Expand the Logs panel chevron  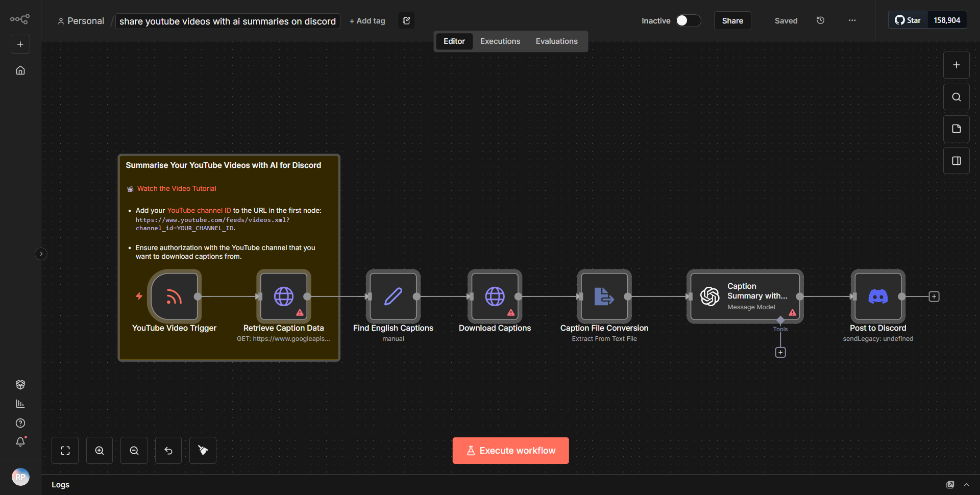pyautogui.click(x=967, y=485)
